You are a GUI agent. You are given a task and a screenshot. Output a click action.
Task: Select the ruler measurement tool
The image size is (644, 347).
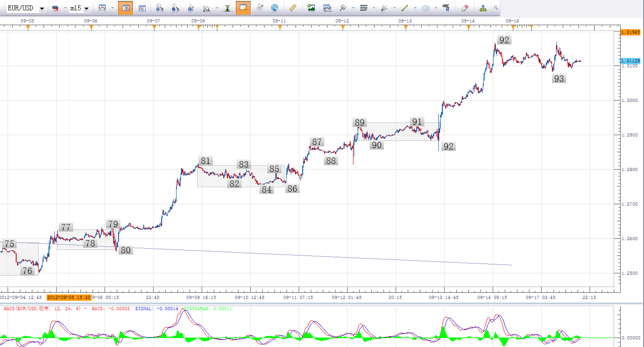(292, 8)
